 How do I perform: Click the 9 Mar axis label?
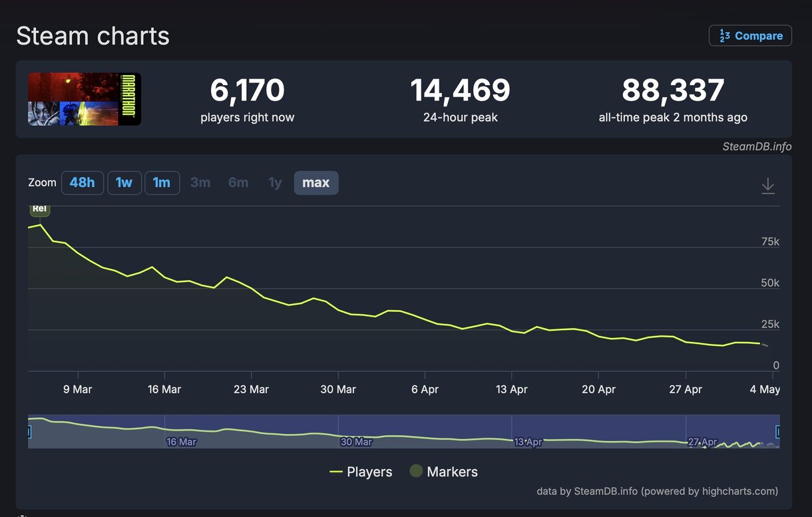78,389
